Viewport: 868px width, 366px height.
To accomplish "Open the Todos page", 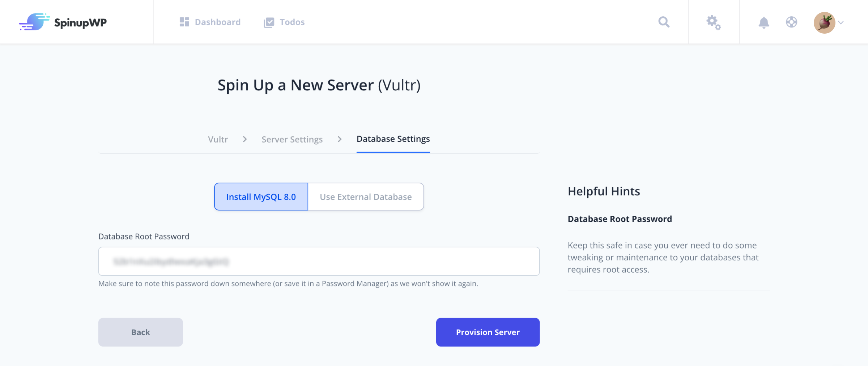I will click(x=284, y=22).
